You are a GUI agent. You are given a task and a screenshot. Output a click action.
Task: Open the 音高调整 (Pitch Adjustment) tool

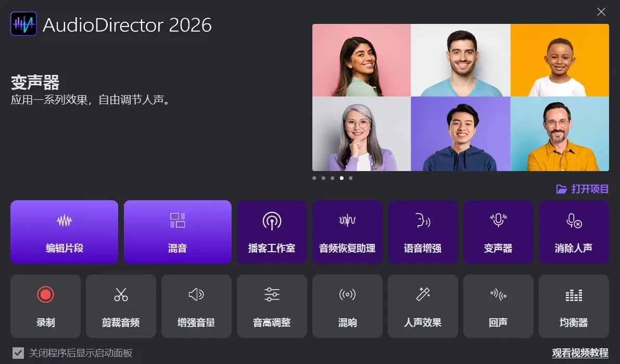click(272, 306)
